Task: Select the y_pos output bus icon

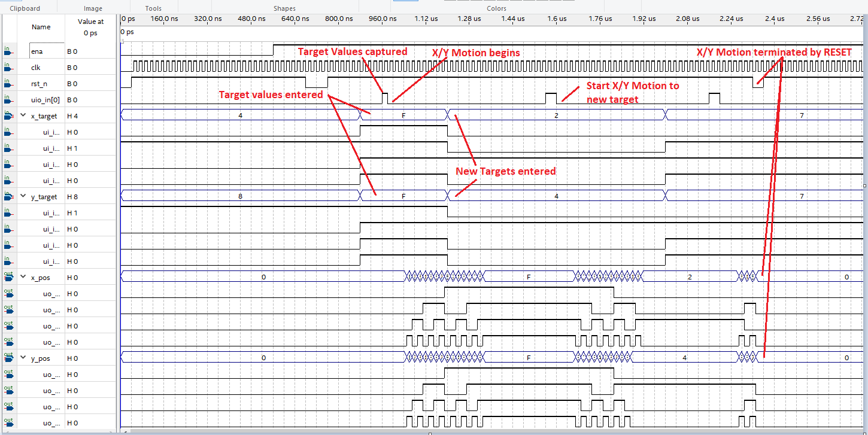Action: [x=8, y=358]
